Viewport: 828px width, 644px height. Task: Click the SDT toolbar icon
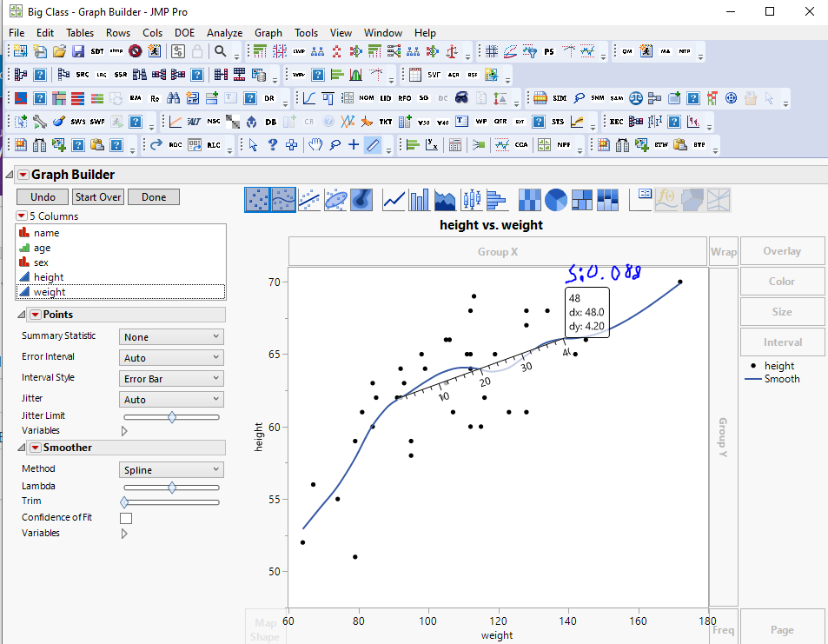[x=97, y=51]
